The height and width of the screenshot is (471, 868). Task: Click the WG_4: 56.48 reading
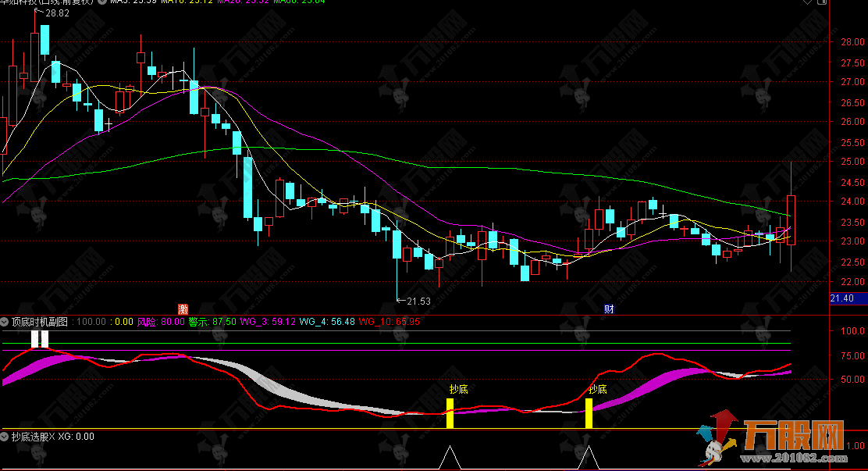(x=327, y=322)
